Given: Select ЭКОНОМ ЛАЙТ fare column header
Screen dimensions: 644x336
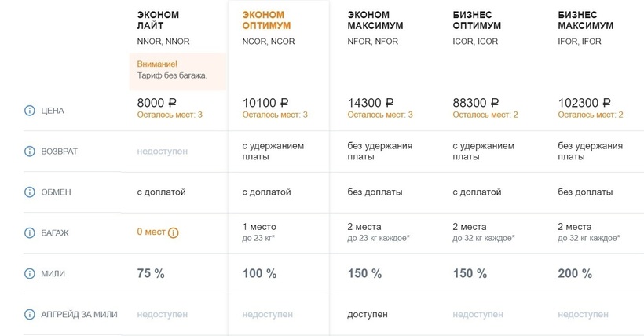Looking at the screenshot, I should (x=158, y=20).
